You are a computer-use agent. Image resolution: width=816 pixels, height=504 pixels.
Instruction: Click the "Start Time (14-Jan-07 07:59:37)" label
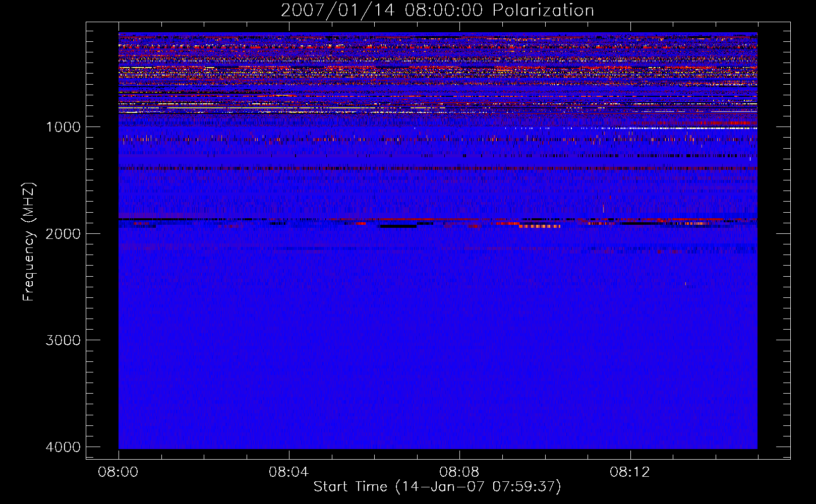click(437, 487)
